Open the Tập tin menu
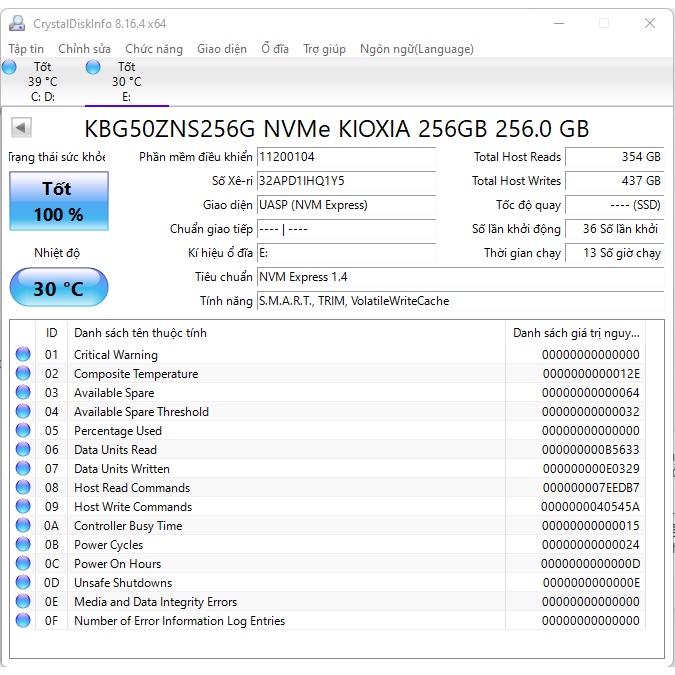The height and width of the screenshot is (675, 675). [x=26, y=49]
